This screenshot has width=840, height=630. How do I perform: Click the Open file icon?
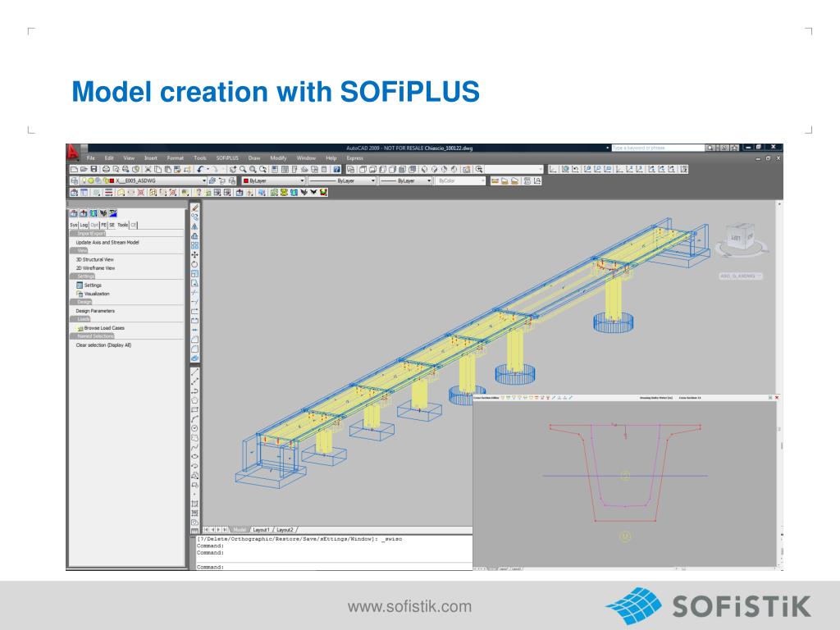pos(84,169)
